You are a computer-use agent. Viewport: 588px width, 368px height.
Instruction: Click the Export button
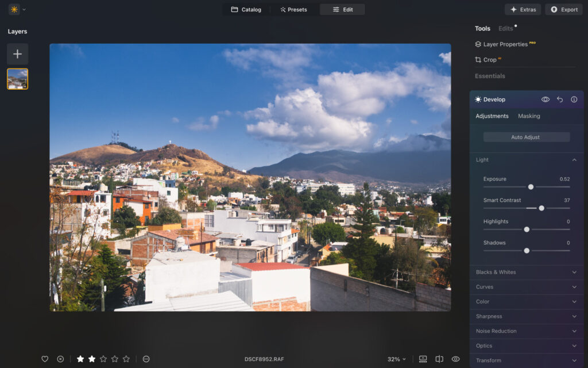[563, 9]
